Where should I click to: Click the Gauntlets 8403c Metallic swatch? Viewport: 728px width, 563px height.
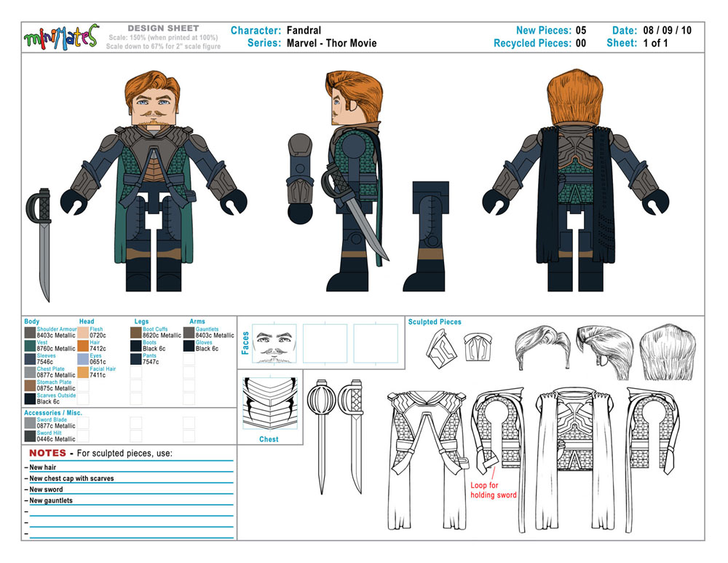pyautogui.click(x=189, y=333)
